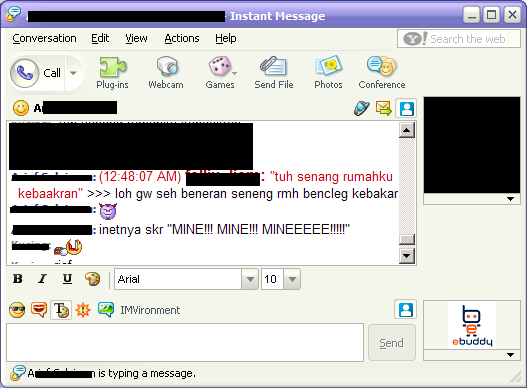Image resolution: width=529 pixels, height=388 pixels.
Task: Click the smiley status icon beside contact name
Action: click(x=21, y=108)
